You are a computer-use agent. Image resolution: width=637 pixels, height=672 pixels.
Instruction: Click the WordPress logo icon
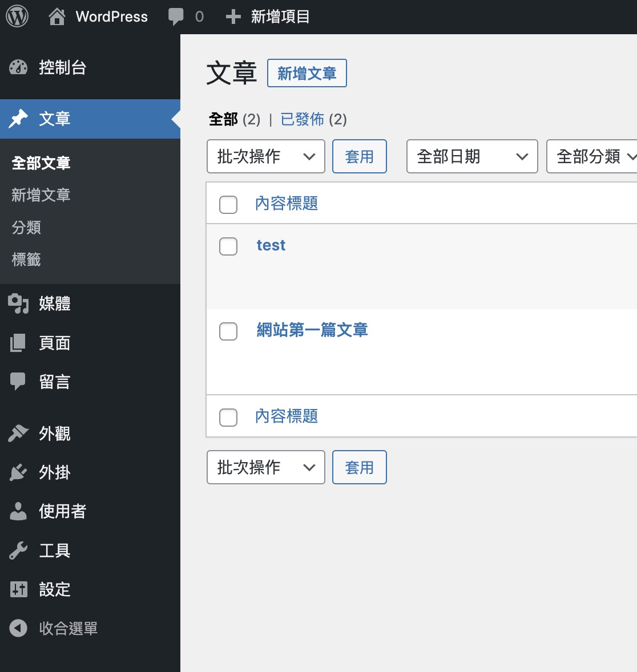click(17, 17)
